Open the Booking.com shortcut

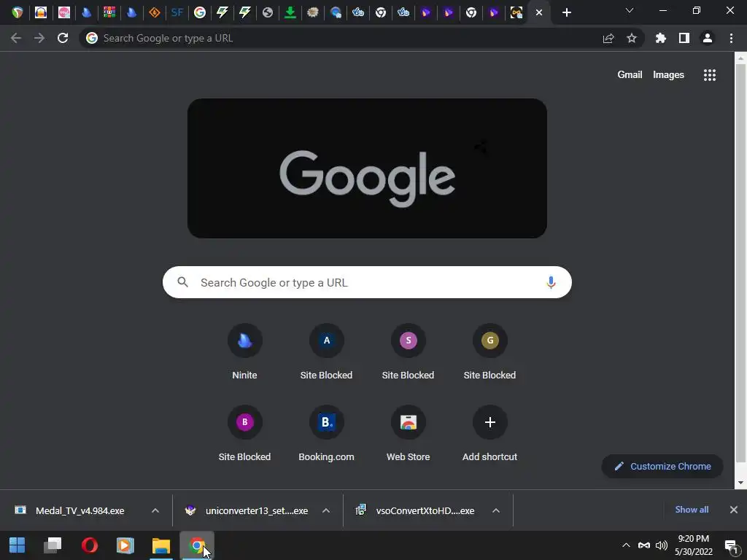326,433
